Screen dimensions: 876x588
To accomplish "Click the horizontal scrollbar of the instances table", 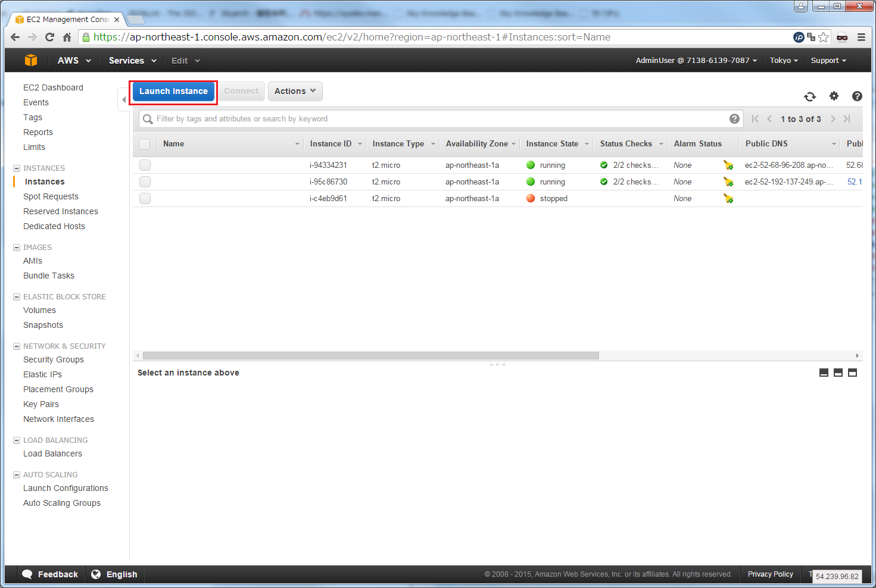I will coord(371,355).
